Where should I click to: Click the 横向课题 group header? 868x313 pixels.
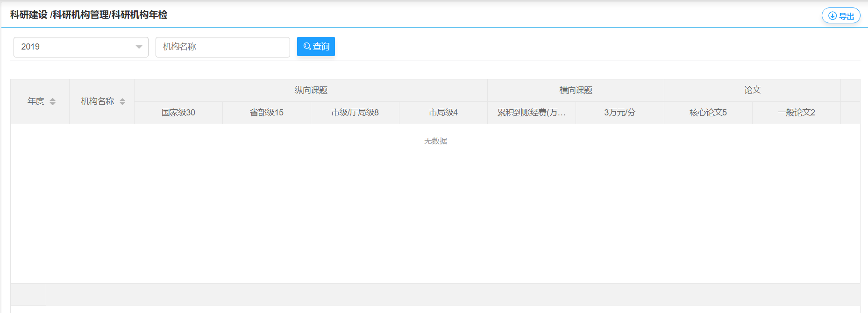coord(576,90)
